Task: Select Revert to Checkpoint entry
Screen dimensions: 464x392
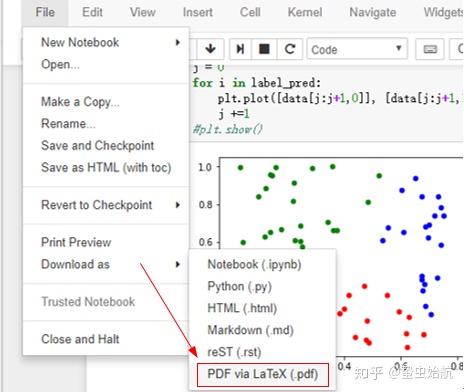Action: tap(106, 205)
